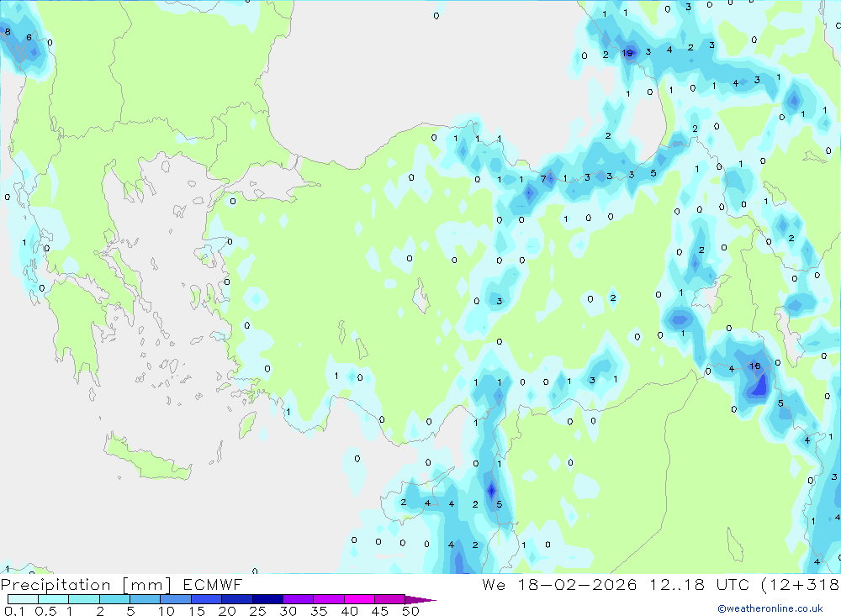Select the 35–40 mm legend color swatch
The width and height of the screenshot is (841, 616).
(329, 599)
